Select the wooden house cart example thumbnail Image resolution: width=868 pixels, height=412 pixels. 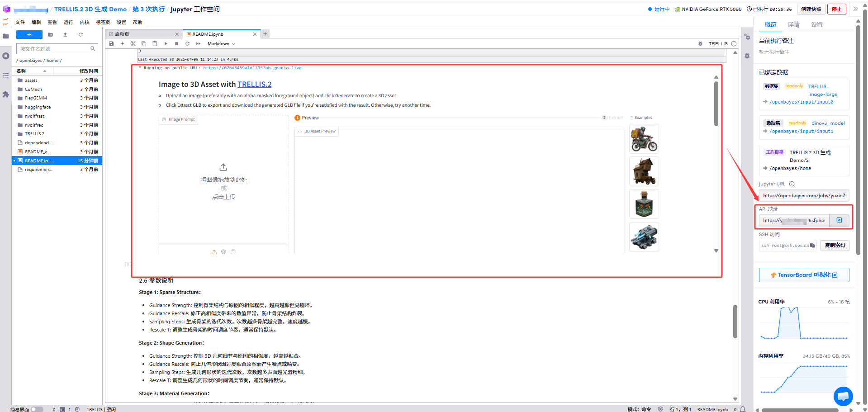[644, 171]
